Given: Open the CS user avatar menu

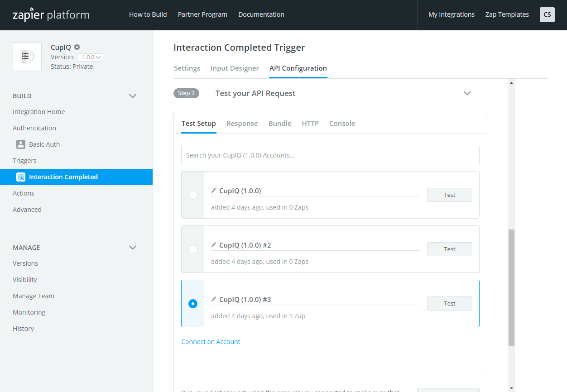Looking at the screenshot, I should coord(547,14).
